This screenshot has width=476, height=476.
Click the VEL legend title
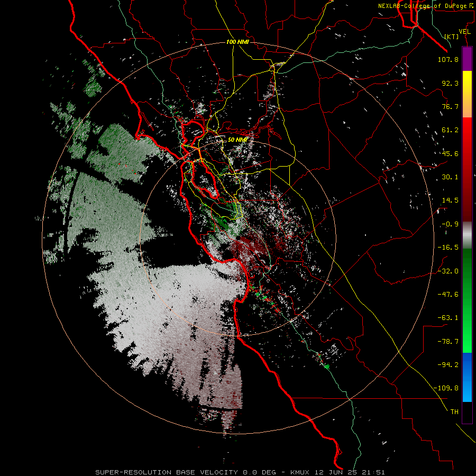coord(464,32)
